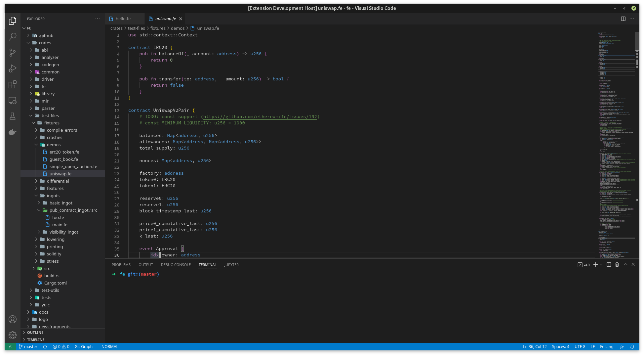Split the editor to the right
Screen dimensions: 644x356
click(x=623, y=19)
